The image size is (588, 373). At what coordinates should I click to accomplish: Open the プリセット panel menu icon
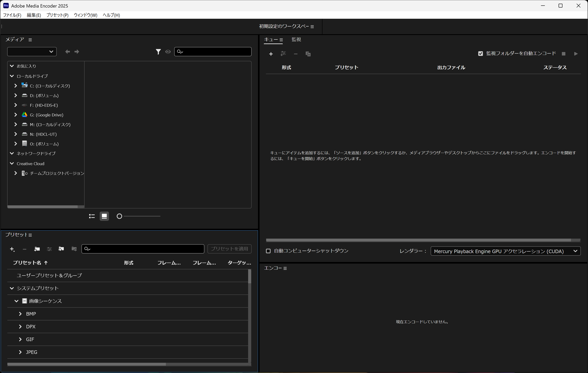click(x=30, y=235)
